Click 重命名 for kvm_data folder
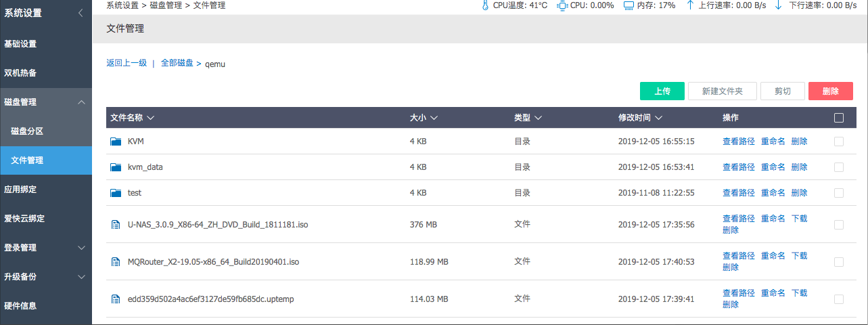 point(773,167)
